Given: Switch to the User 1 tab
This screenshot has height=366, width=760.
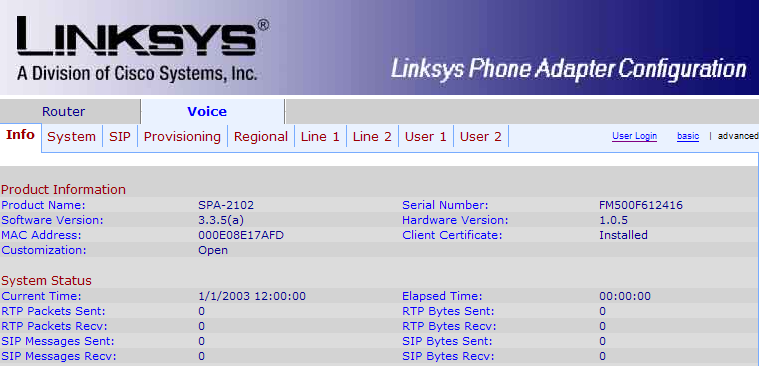Looking at the screenshot, I should coord(426,137).
